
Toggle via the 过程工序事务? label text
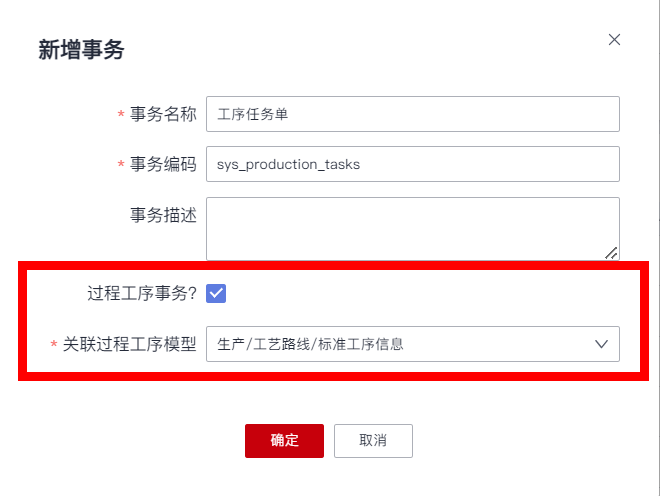pyautogui.click(x=142, y=294)
